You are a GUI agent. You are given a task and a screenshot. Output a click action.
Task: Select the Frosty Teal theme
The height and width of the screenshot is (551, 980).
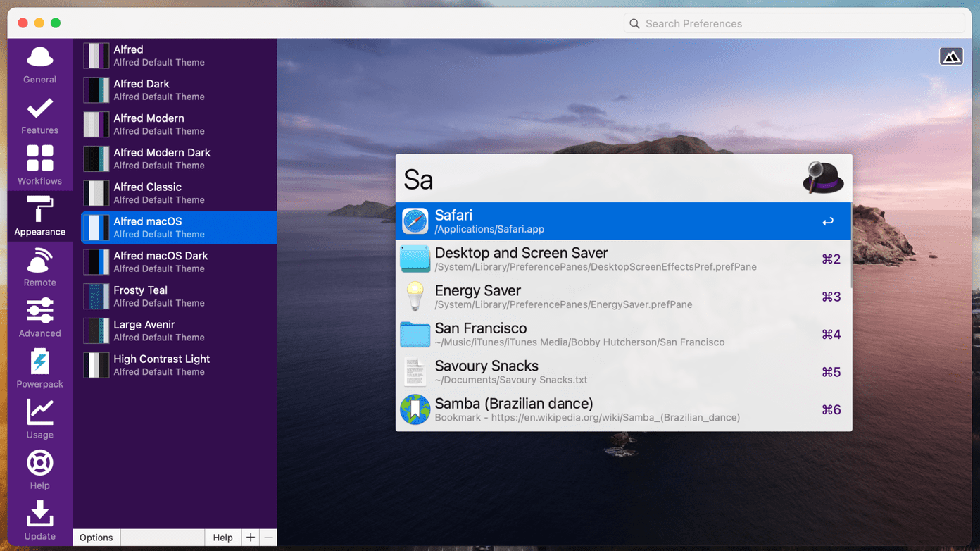click(179, 296)
